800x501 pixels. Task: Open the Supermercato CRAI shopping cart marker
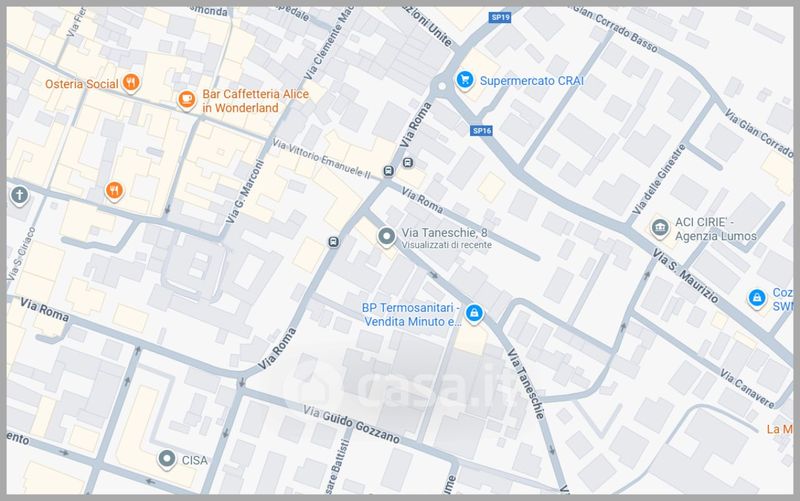(464, 80)
